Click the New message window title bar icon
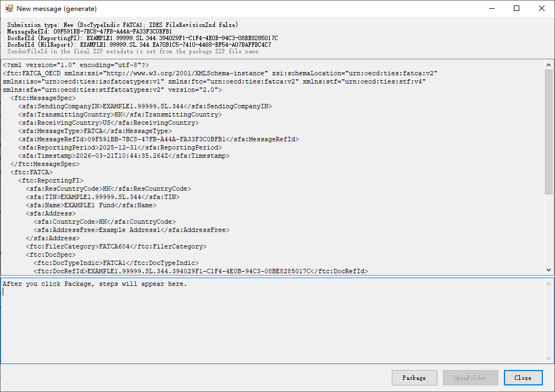 10,9
